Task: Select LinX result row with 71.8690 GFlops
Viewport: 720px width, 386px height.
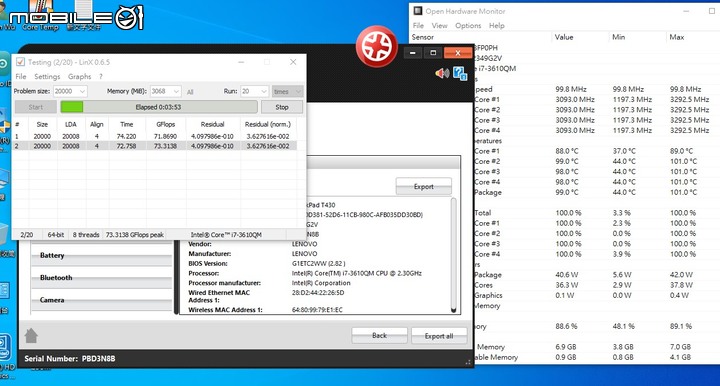Action: coord(154,136)
